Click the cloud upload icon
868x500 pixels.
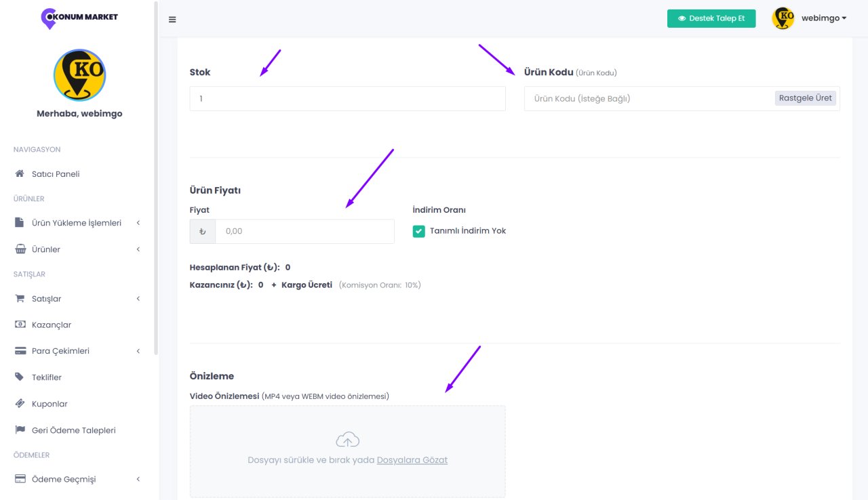[348, 439]
